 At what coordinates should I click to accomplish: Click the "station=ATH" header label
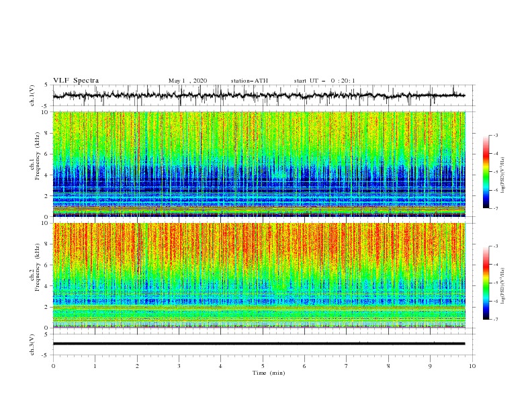point(249,81)
